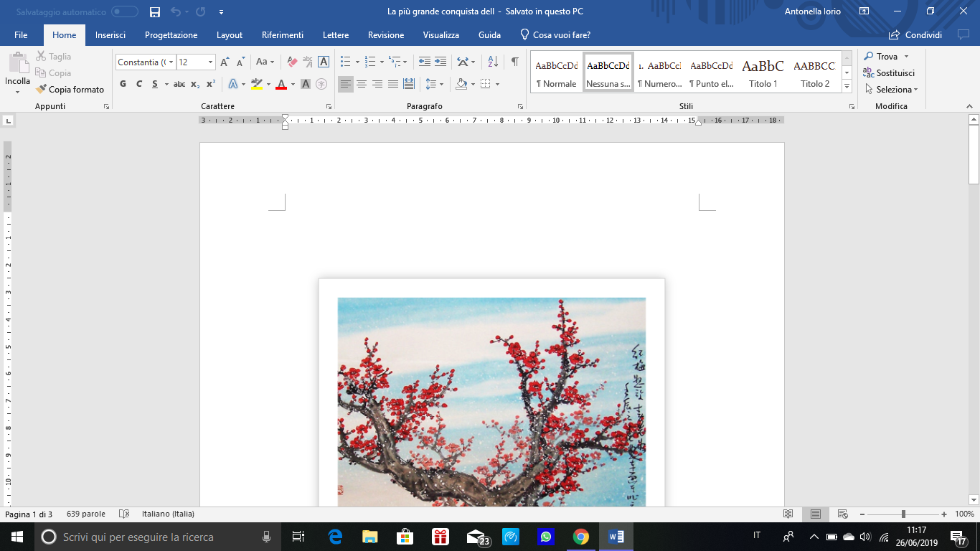Switch to the Inserisci tab
This screenshot has height=551, width=980.
click(110, 35)
